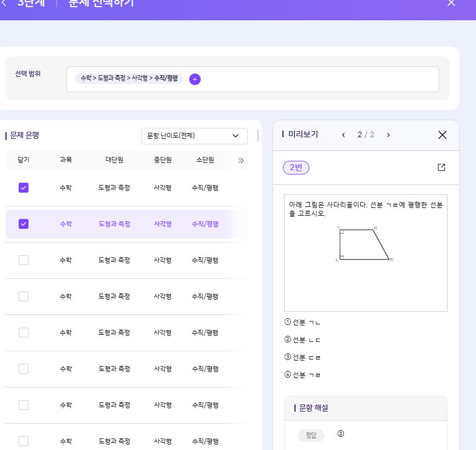Go to next preview question arrow
The image size is (476, 450).
click(x=388, y=135)
